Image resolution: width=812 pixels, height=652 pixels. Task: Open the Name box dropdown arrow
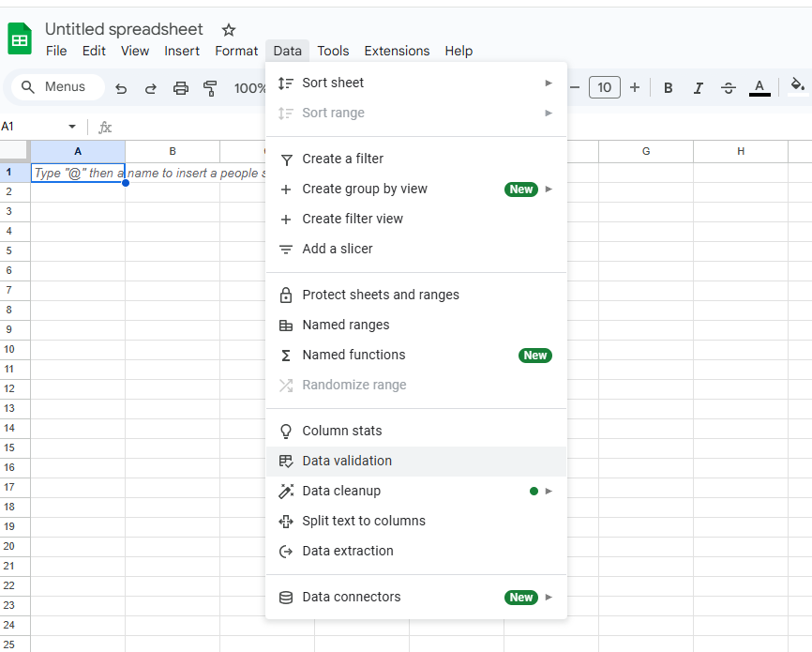[x=72, y=127]
